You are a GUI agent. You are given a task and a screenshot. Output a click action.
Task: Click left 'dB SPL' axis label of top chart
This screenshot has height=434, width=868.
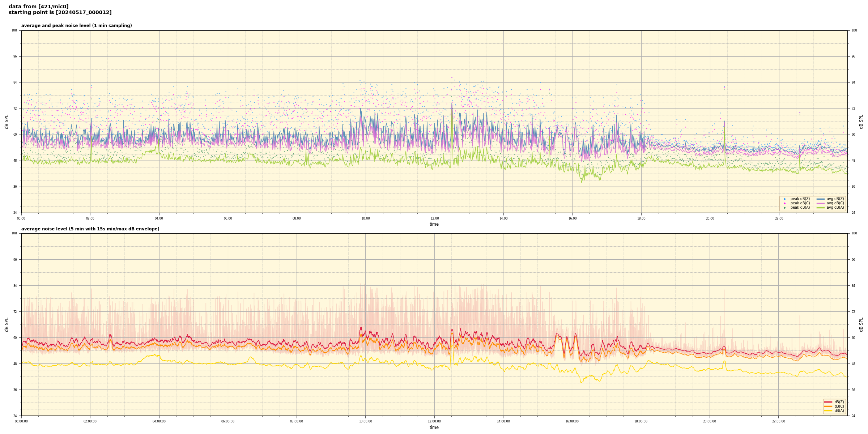coord(7,122)
